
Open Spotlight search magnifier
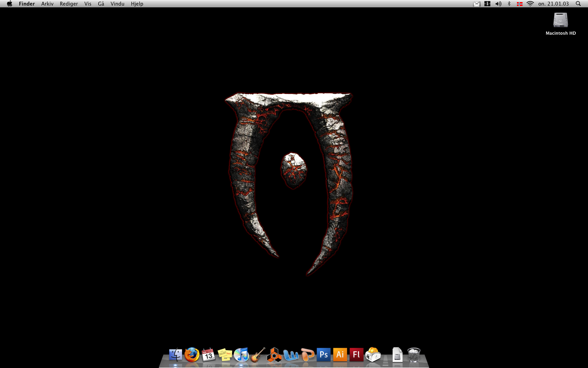tap(578, 4)
